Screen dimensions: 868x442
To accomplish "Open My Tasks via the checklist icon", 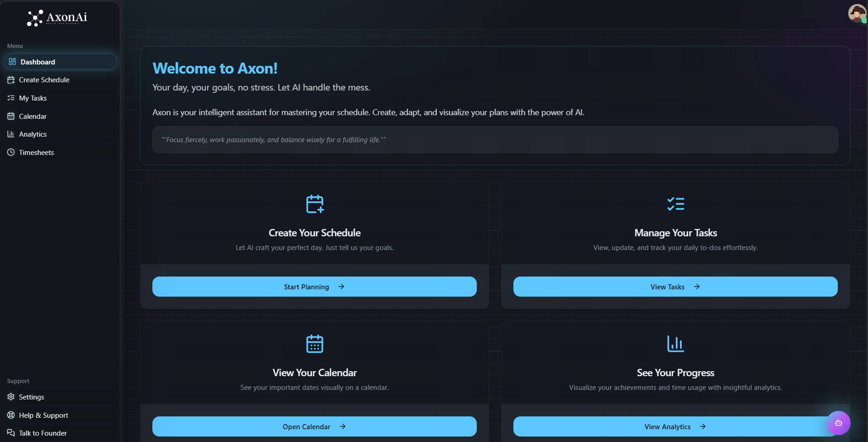I will click(11, 98).
